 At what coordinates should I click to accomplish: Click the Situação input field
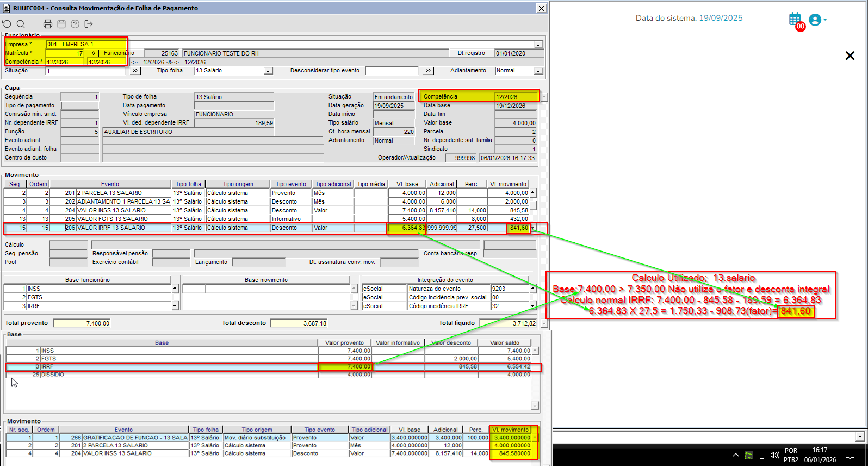(87, 71)
